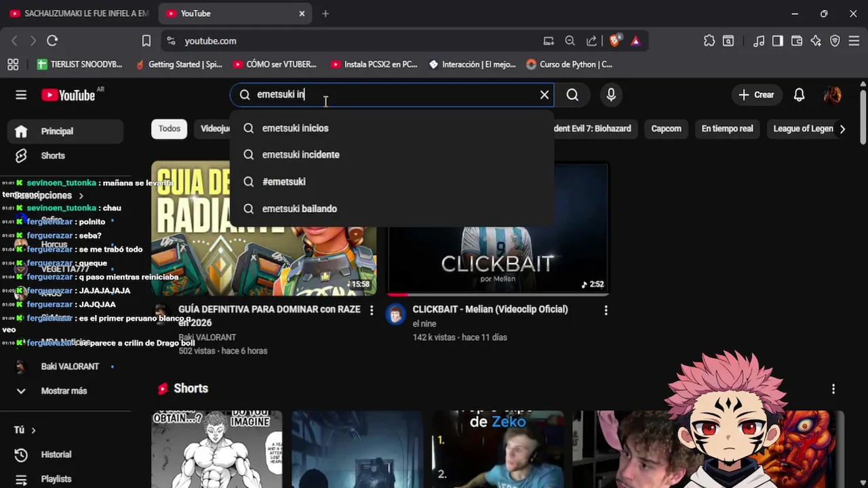Open el nine channel avatar

(x=396, y=314)
